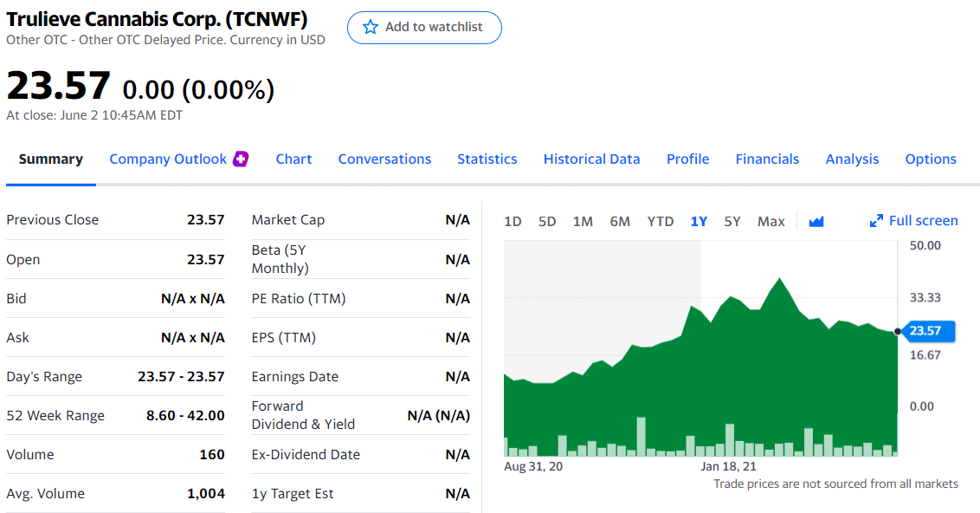Click the large 23.57 quote price
980x513 pixels.
coord(58,85)
